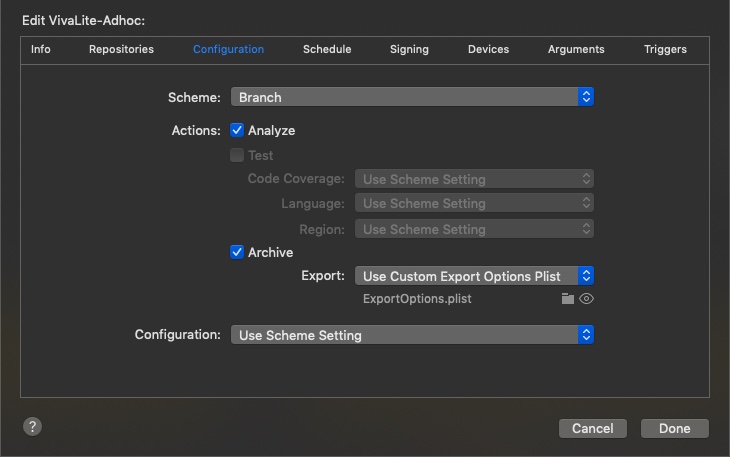Toggle the Test action checkbox
Viewport: 730px width, 457px height.
(237, 155)
